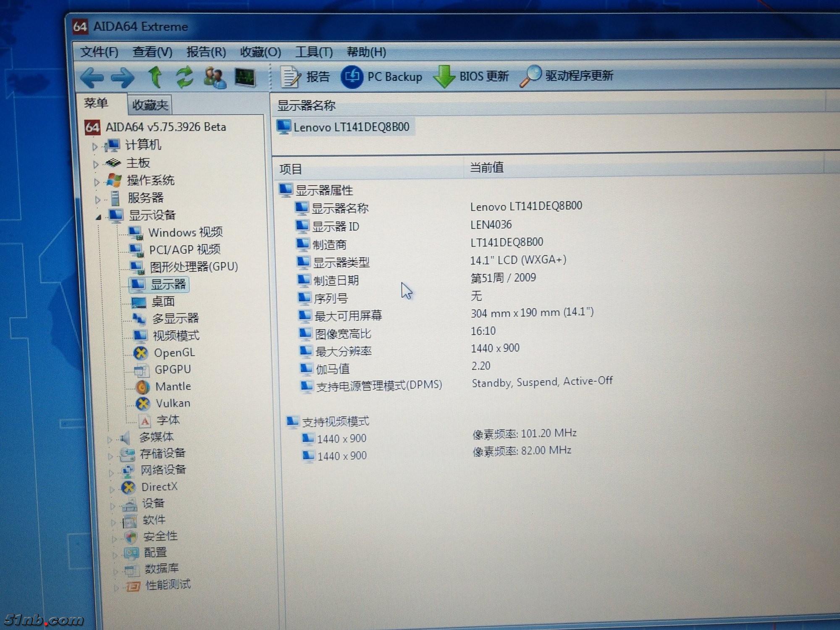Open the 报告(R) menu
The height and width of the screenshot is (630, 840).
[x=206, y=52]
